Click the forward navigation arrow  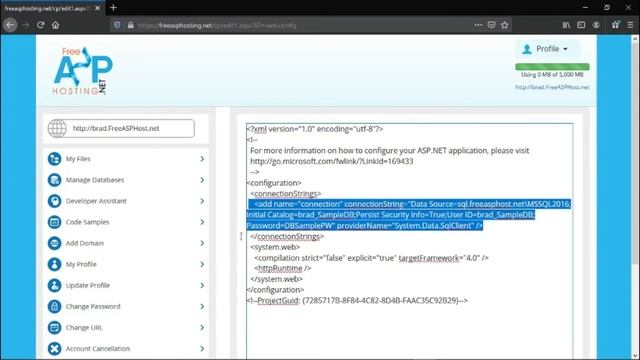pyautogui.click(x=26, y=25)
